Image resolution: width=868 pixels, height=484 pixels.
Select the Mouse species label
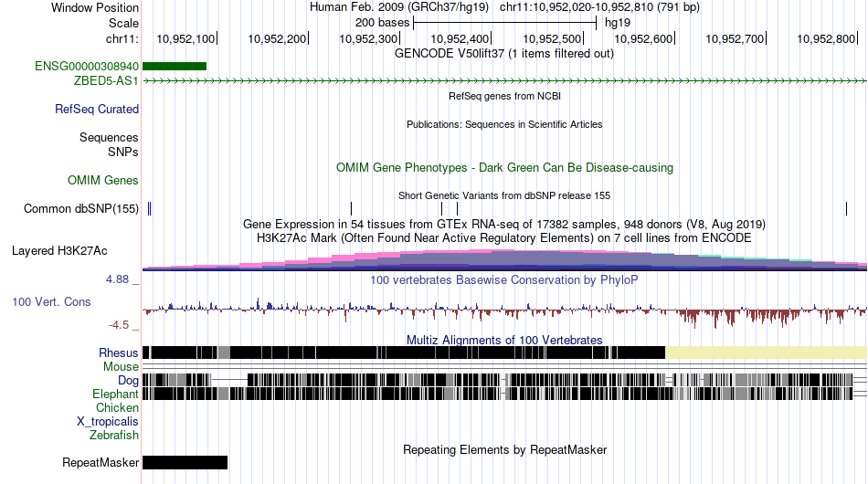pyautogui.click(x=121, y=367)
